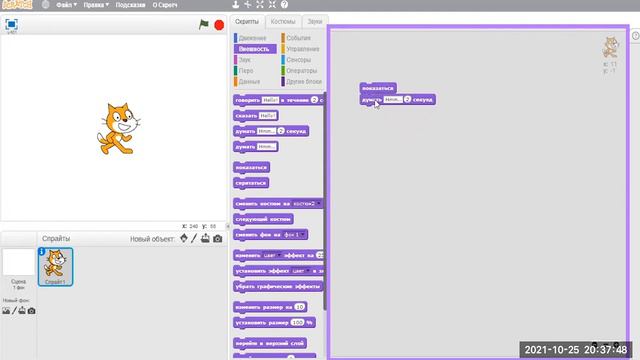Open the Файл menu

click(66, 5)
